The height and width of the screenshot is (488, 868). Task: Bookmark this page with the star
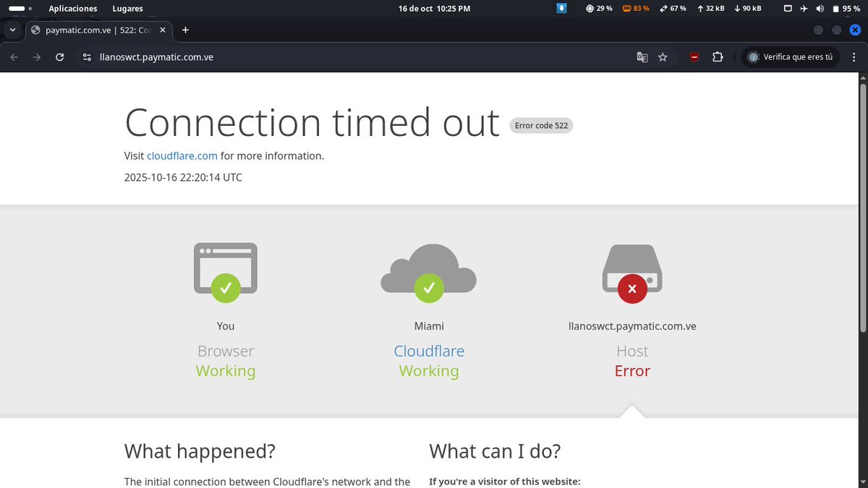click(x=663, y=57)
